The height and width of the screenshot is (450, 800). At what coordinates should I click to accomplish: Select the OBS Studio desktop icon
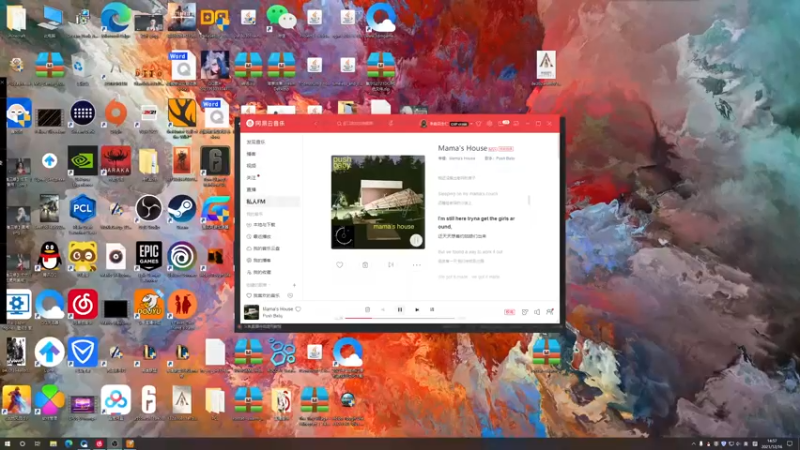pos(148,211)
